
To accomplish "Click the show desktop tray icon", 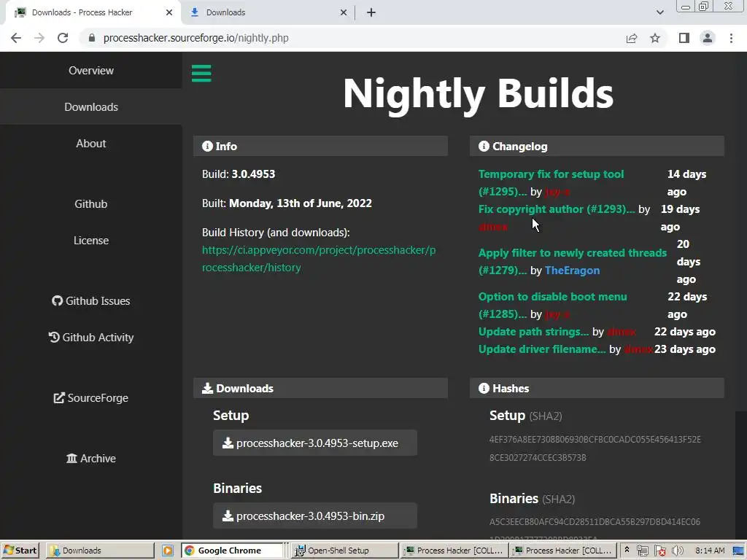I will tap(738, 551).
